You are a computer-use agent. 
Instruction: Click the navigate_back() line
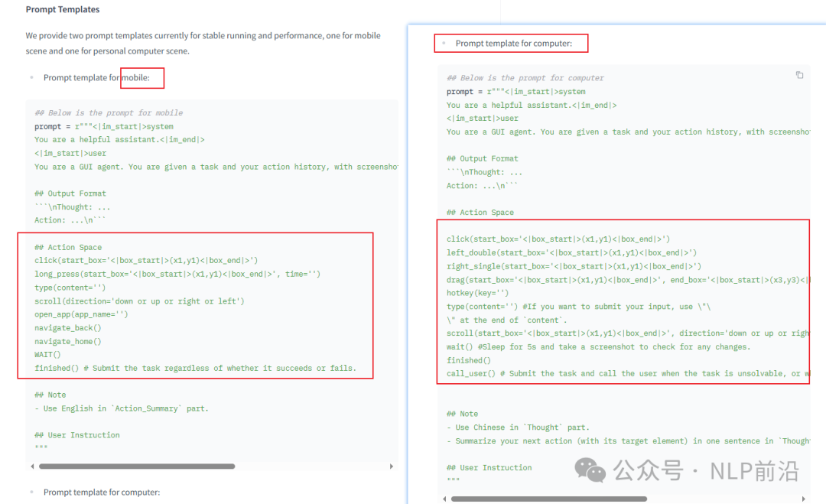[68, 327]
